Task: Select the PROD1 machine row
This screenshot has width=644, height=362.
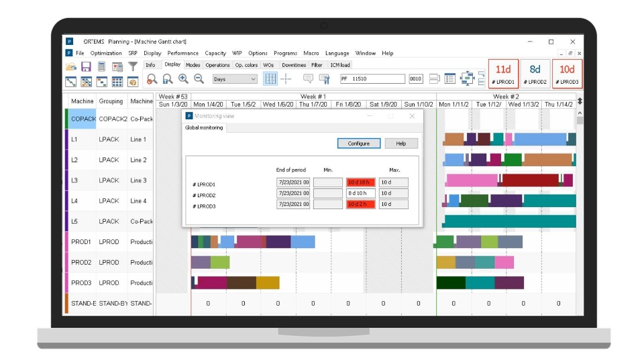Action: pyautogui.click(x=109, y=242)
